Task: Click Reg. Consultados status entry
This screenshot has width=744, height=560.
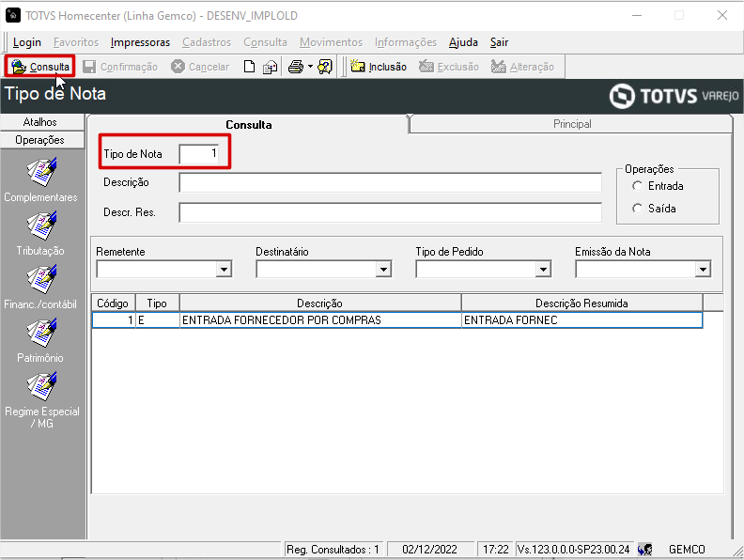Action: point(333,550)
